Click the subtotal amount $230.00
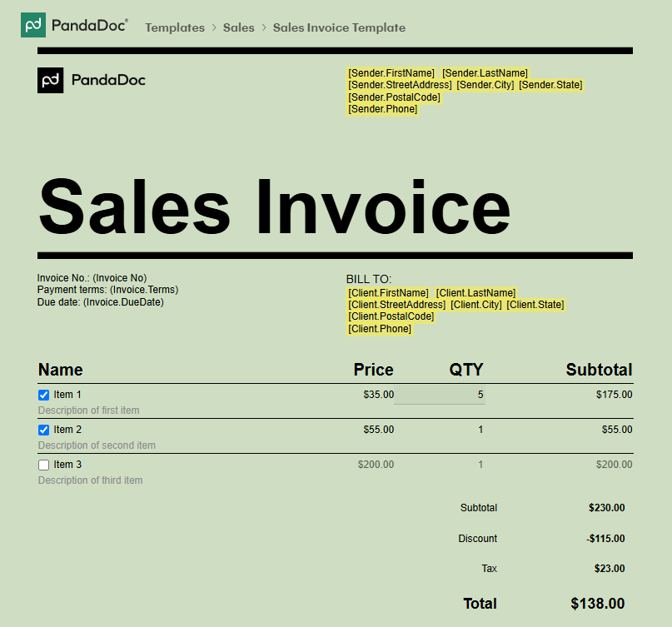This screenshot has width=672, height=627. (x=606, y=508)
